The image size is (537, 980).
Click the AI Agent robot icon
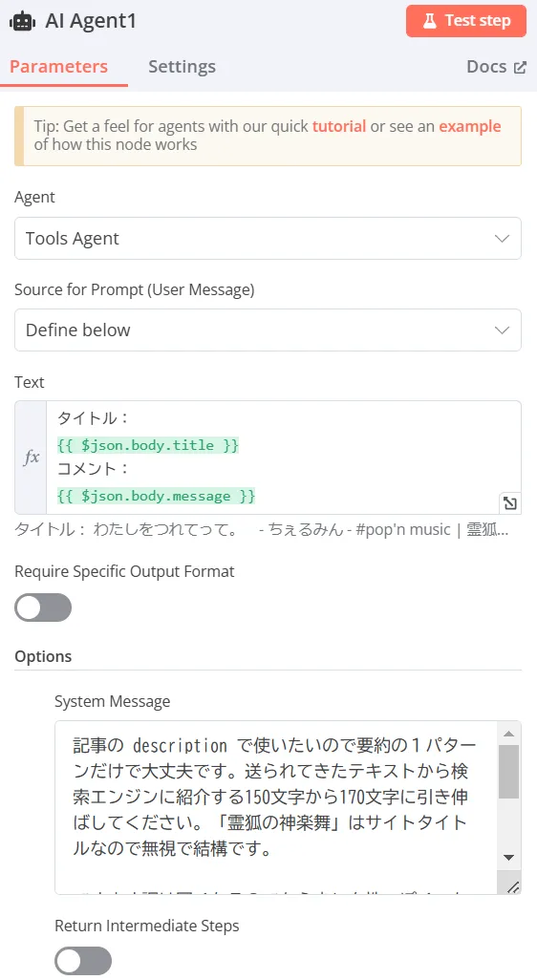click(23, 21)
